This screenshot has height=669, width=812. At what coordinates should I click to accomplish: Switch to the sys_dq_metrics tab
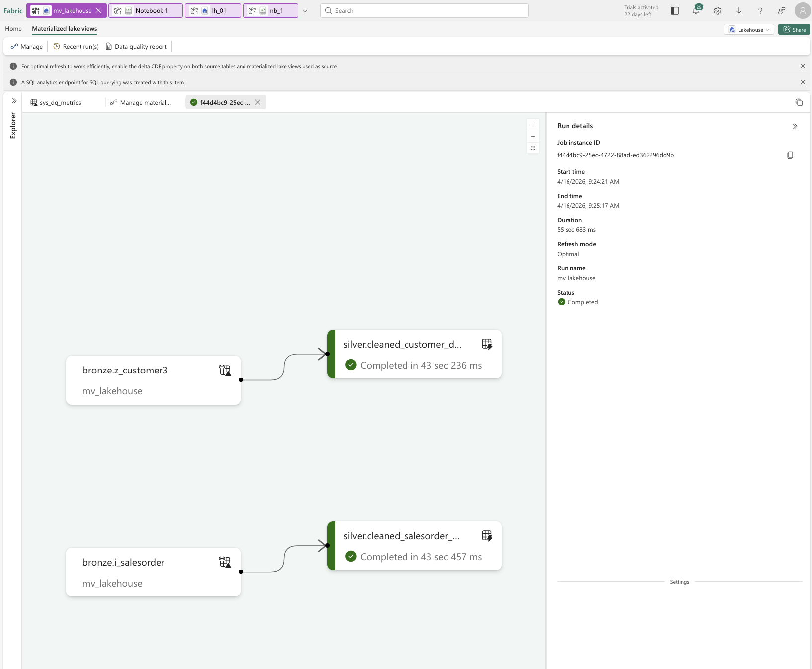click(x=60, y=103)
